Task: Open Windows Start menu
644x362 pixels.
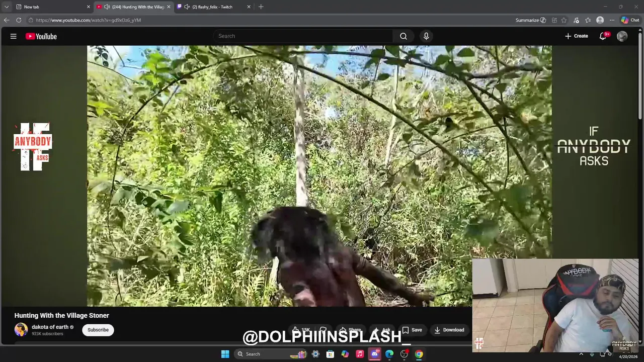Action: 225,354
